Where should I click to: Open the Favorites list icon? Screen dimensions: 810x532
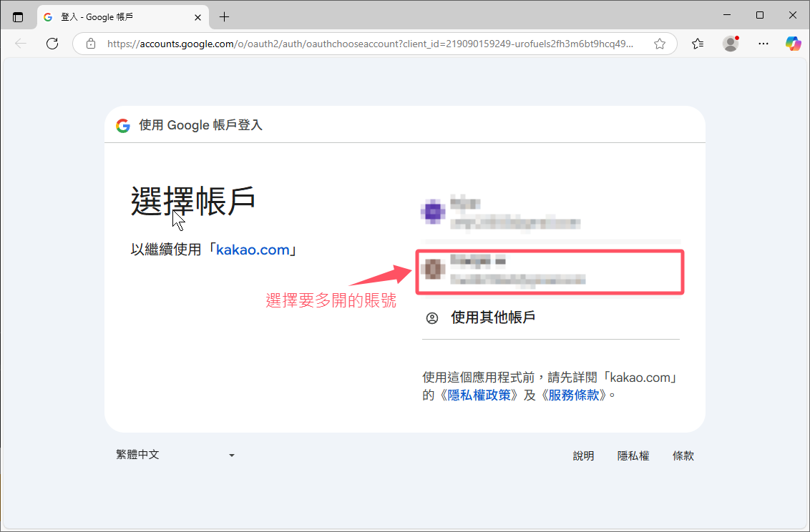coord(698,44)
